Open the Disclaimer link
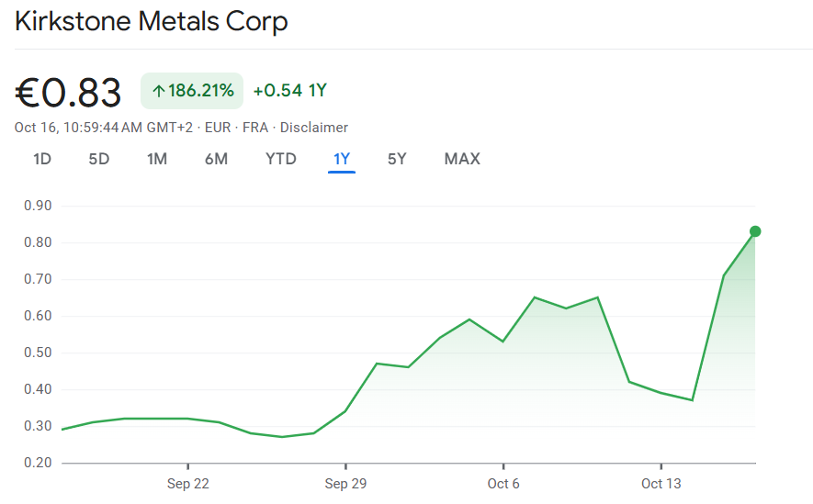Image resolution: width=813 pixels, height=504 pixels. click(x=314, y=128)
